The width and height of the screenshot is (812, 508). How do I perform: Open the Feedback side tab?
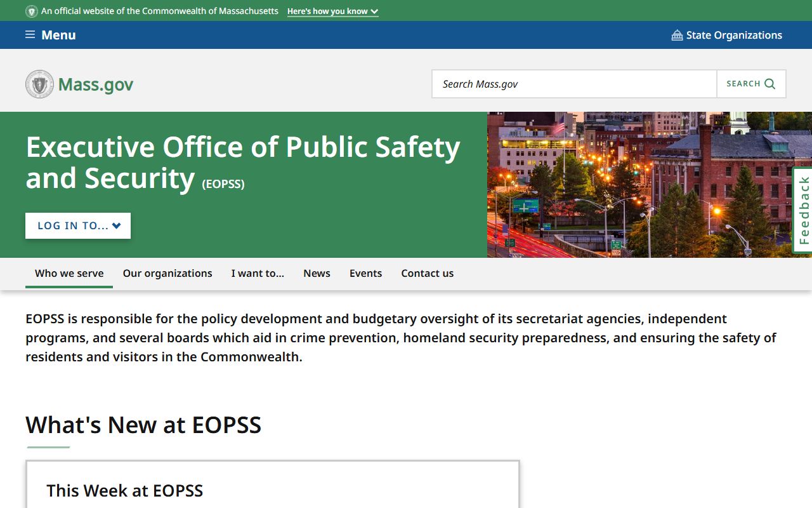(x=803, y=210)
